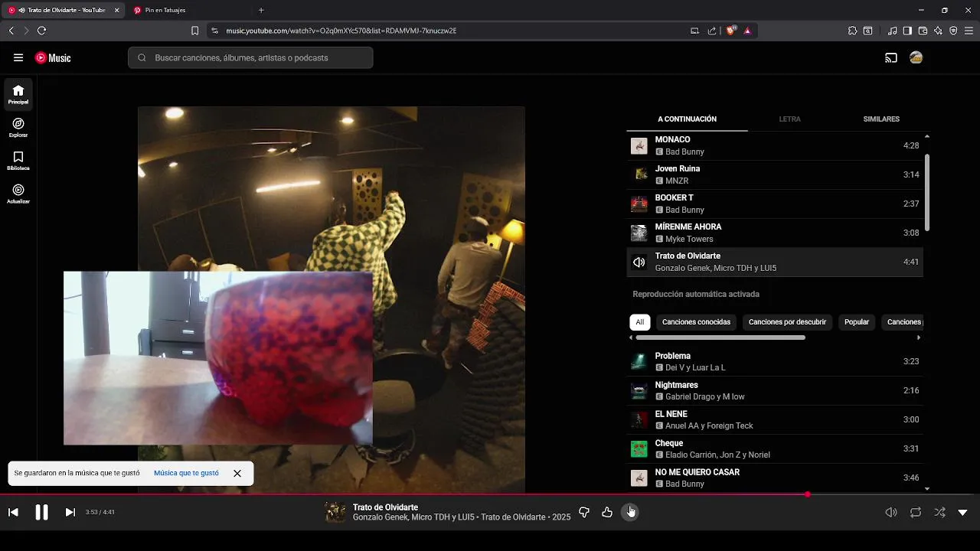Select Canciones por descubrir filter chip

pos(787,322)
